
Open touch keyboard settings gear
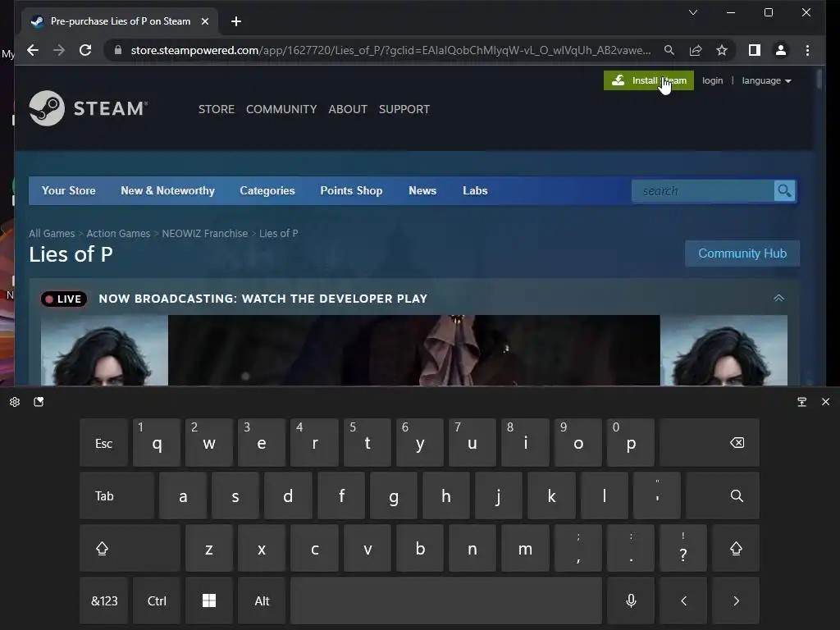click(15, 402)
